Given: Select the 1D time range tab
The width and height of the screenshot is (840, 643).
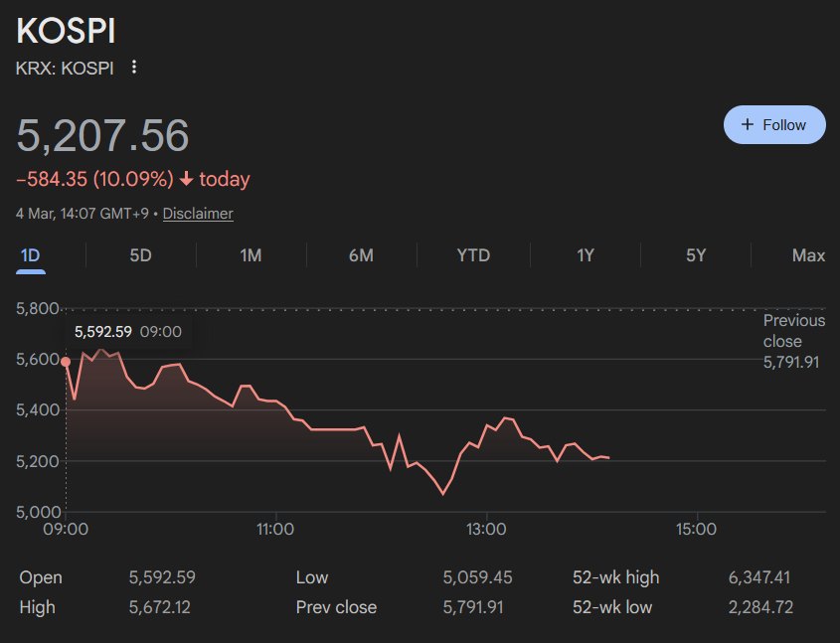Looking at the screenshot, I should 31,255.
